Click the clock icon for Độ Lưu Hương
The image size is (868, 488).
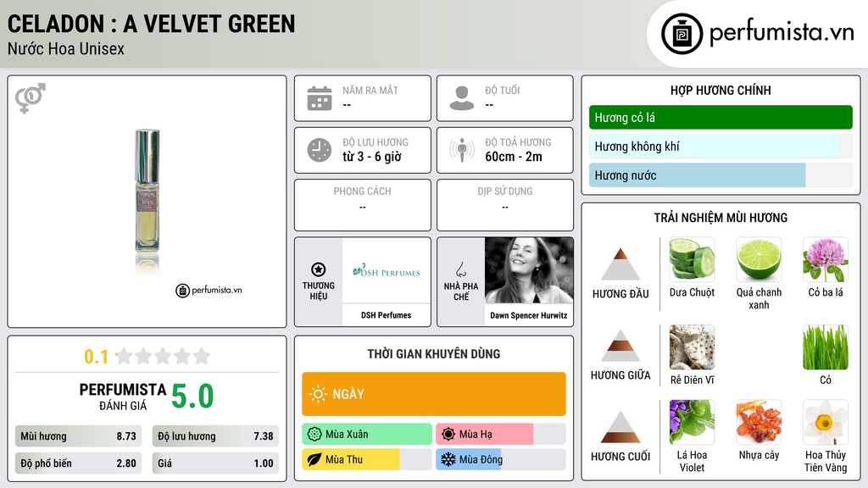(320, 150)
